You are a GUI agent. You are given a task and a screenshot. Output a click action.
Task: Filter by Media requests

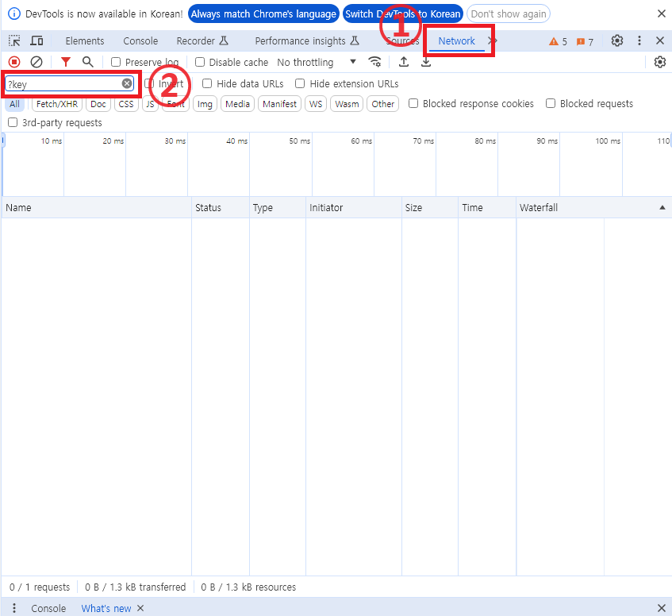[237, 104]
